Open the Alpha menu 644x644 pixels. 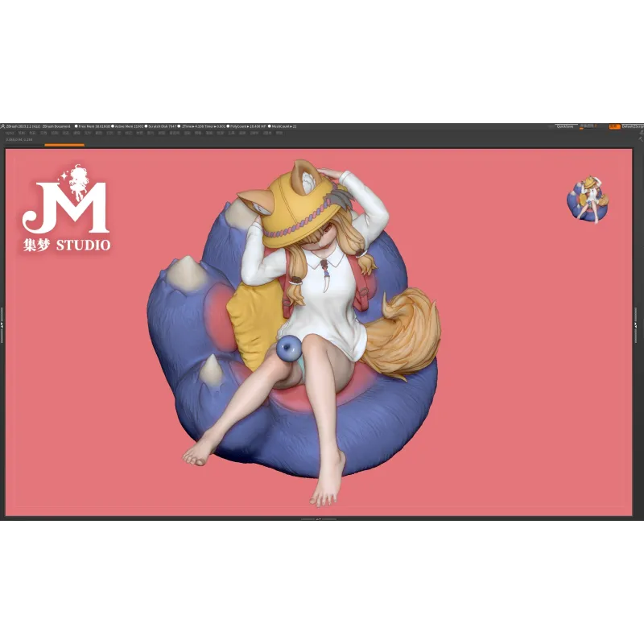(x=9, y=133)
